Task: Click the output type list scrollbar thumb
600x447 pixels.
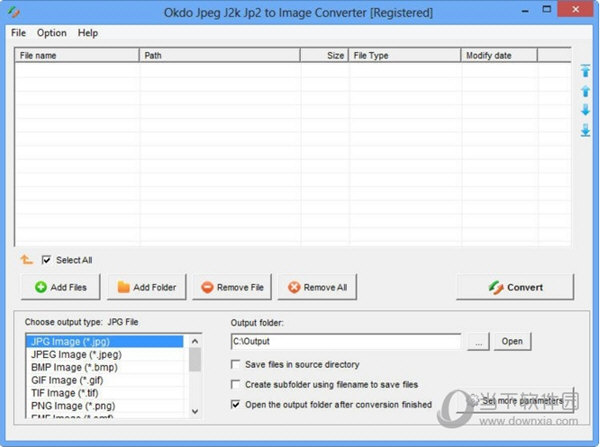Action: coord(195,359)
